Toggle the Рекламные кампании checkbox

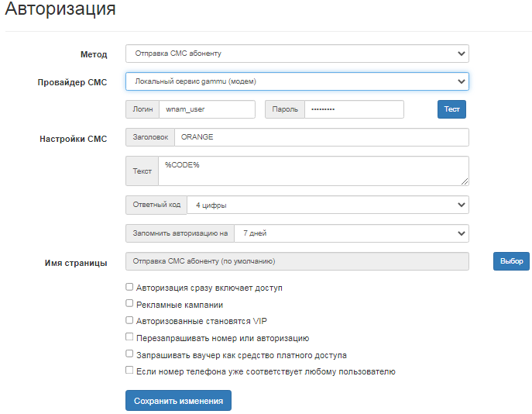tap(129, 304)
